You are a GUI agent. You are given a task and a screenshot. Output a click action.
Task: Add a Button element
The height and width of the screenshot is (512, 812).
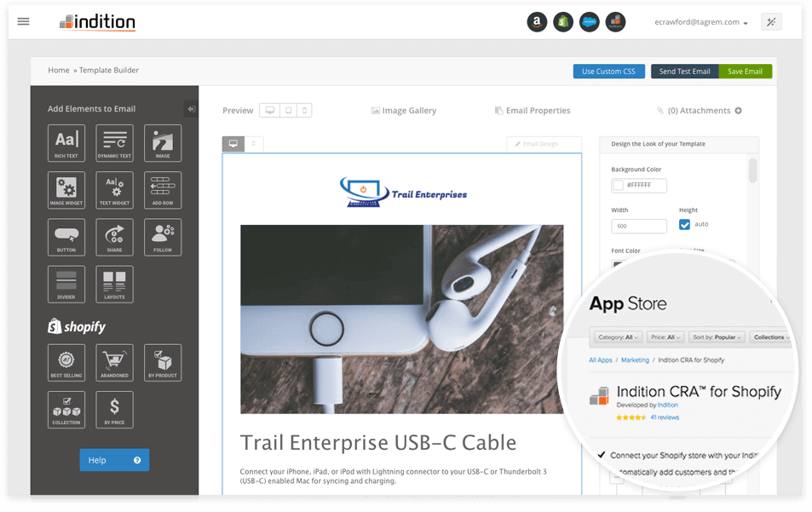[x=66, y=237]
